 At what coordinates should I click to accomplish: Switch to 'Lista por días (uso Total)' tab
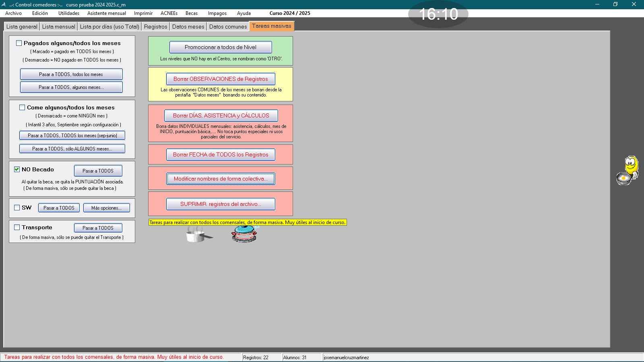tap(109, 27)
